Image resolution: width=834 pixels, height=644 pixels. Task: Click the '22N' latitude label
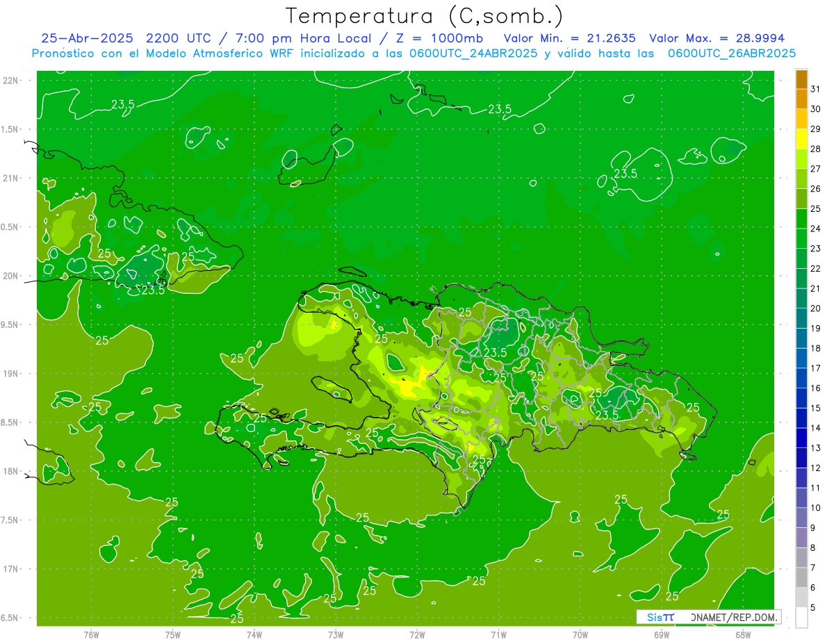(10, 80)
